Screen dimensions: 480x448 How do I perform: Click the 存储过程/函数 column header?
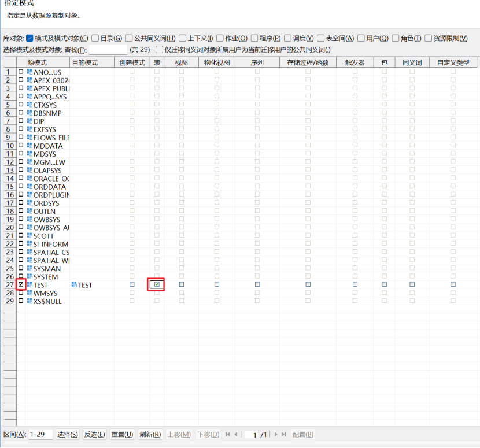[308, 62]
